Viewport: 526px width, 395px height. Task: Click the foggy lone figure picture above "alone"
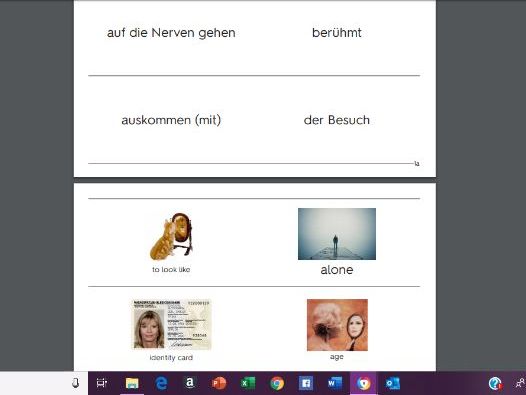click(337, 234)
